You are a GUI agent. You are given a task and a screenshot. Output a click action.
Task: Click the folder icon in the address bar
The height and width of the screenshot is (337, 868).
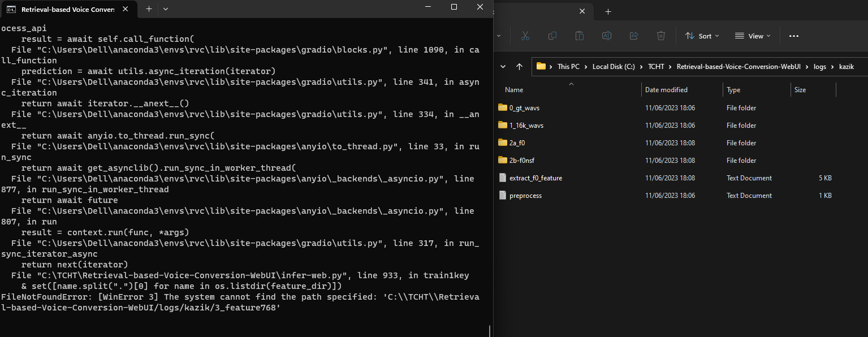542,66
